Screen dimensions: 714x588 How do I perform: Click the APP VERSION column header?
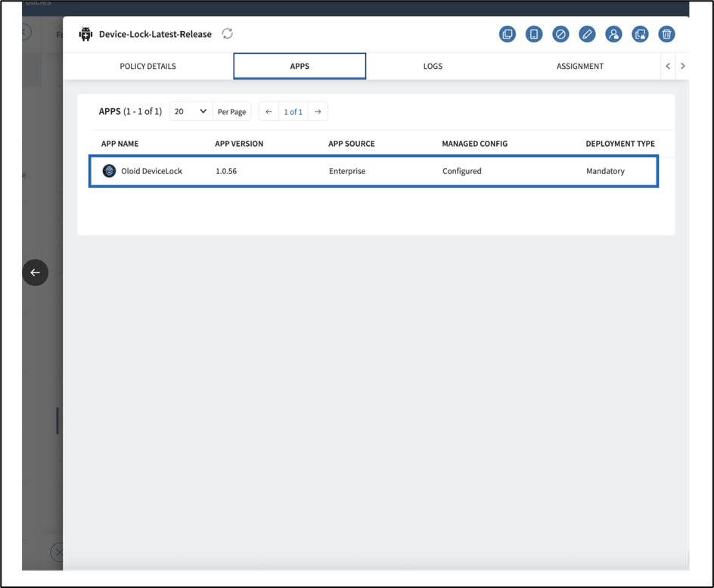pyautogui.click(x=239, y=144)
